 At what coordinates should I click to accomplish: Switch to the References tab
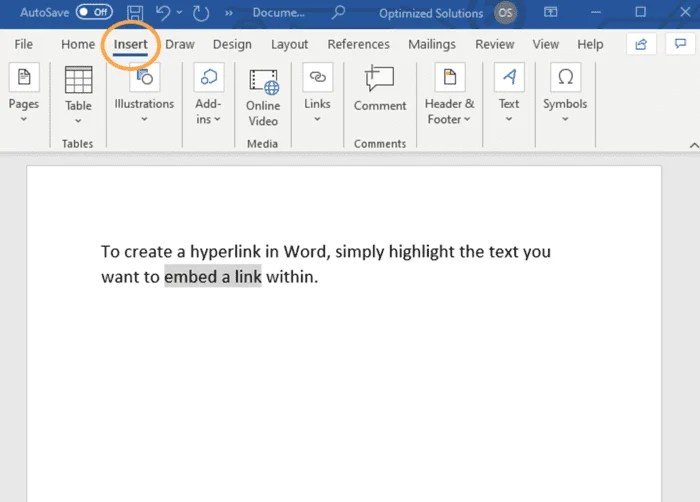[358, 44]
